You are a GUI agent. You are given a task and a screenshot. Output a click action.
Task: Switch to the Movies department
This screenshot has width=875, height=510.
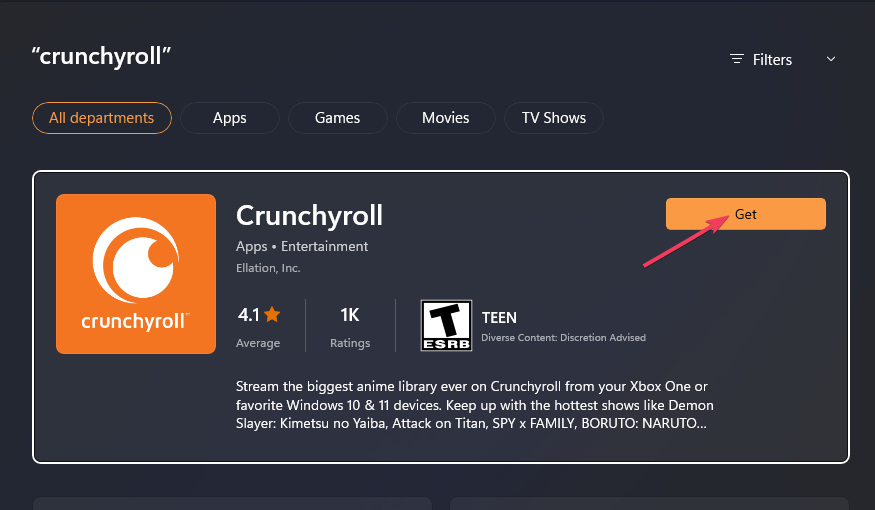coord(445,118)
